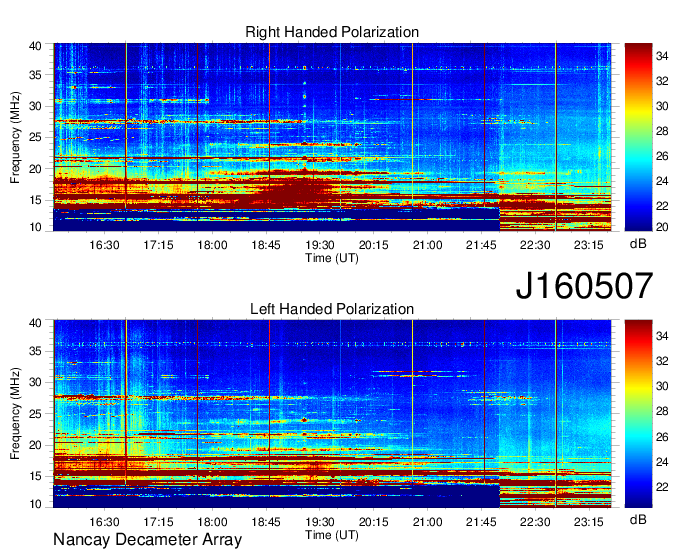680x552 pixels.
Task: Click the 17:15 time tick under Left Handed plot
Action: [x=158, y=522]
